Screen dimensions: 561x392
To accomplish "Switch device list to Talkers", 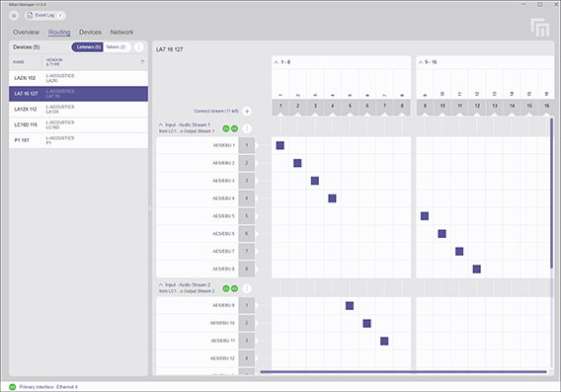I will coord(117,47).
